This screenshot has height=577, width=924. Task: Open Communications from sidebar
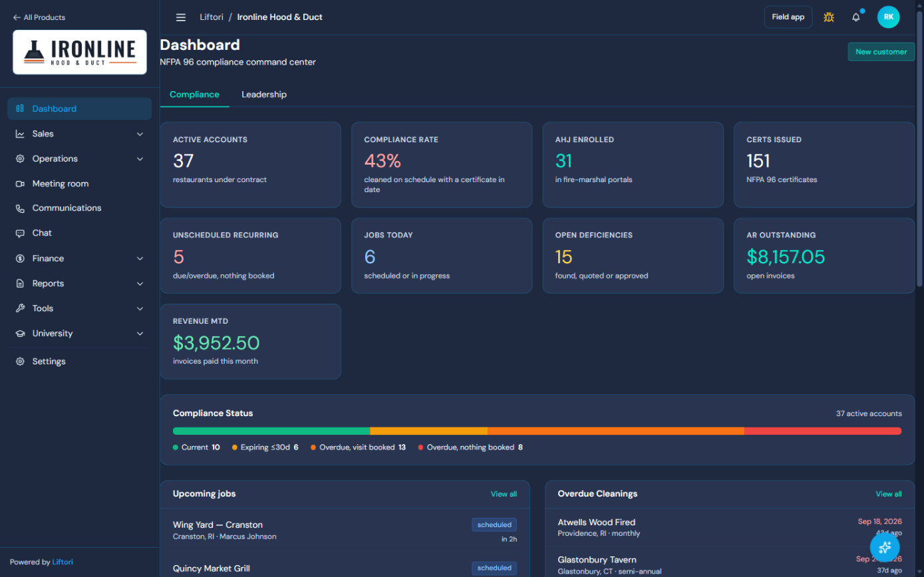point(79,208)
